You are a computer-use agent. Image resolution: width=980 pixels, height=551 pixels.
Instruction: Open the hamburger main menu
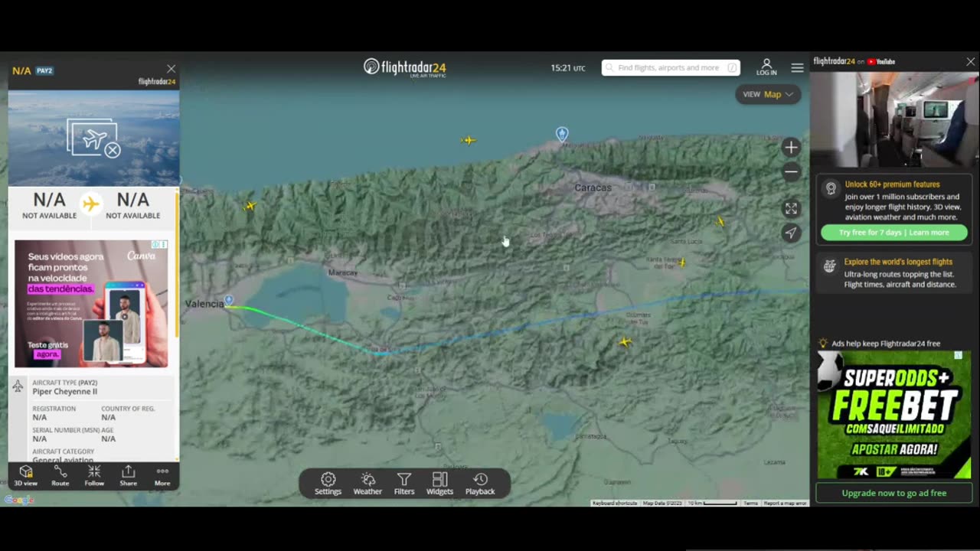tap(797, 67)
